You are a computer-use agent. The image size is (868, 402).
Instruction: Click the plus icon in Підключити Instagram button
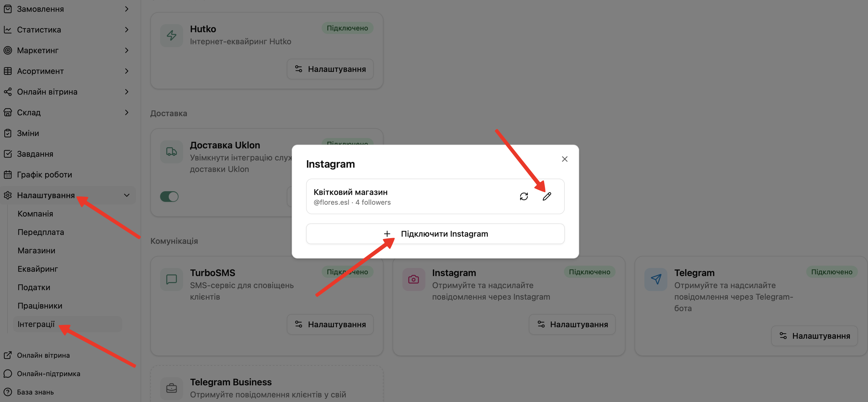(387, 234)
